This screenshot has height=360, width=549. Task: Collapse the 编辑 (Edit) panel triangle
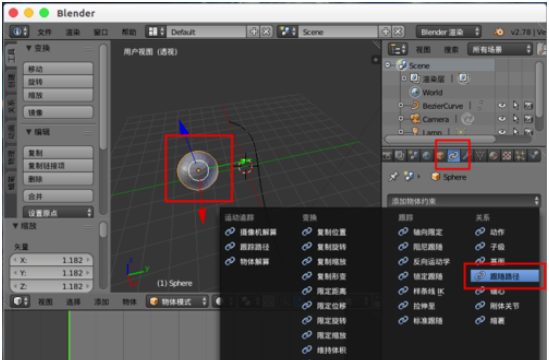(x=29, y=132)
